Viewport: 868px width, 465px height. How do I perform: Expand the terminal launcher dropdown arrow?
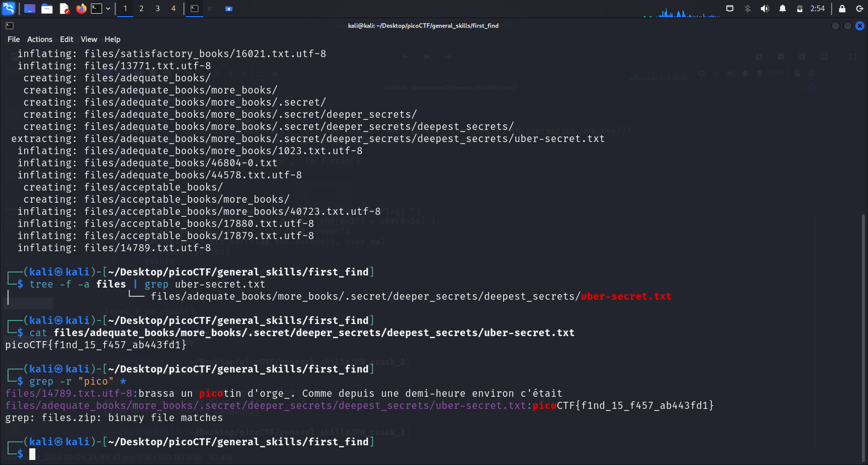(108, 9)
